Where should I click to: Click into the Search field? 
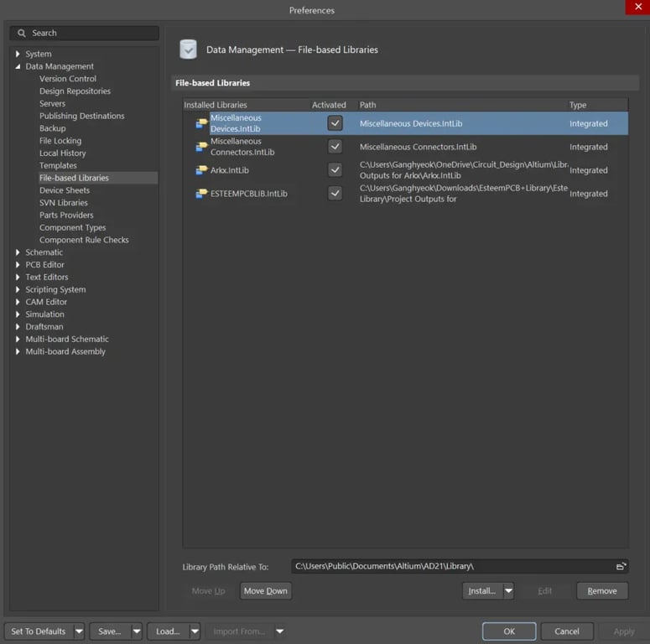click(x=85, y=34)
